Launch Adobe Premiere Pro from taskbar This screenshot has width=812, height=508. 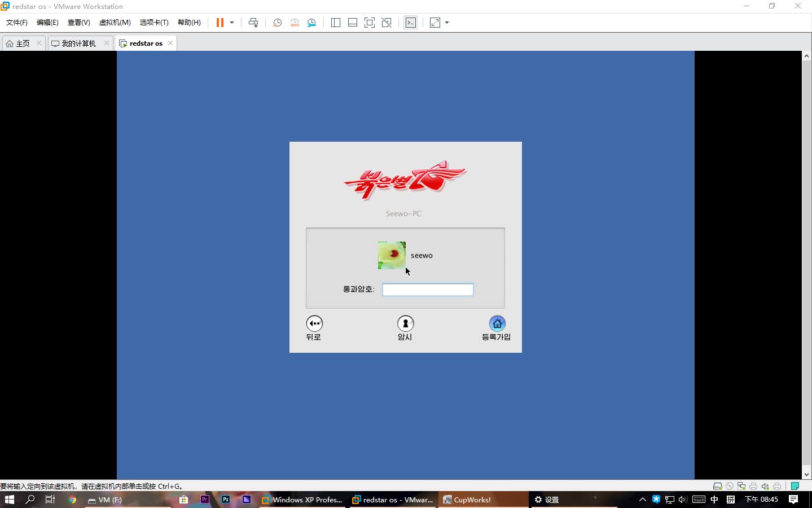pyautogui.click(x=205, y=500)
